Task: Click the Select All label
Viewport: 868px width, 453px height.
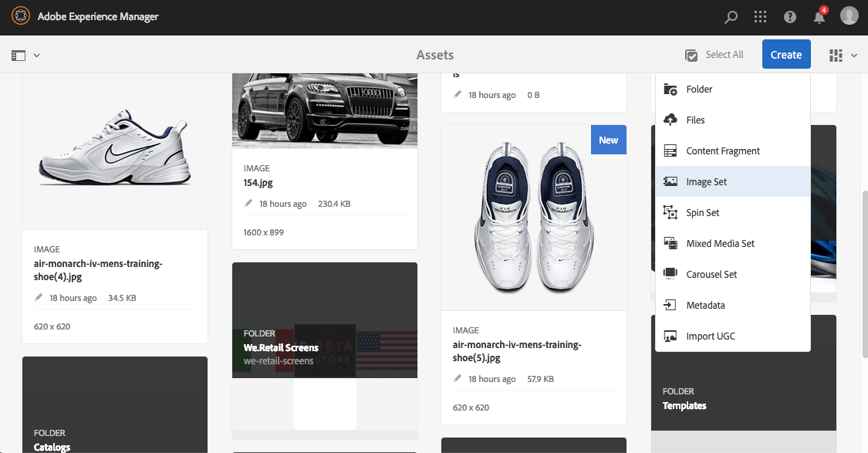Action: pyautogui.click(x=724, y=54)
